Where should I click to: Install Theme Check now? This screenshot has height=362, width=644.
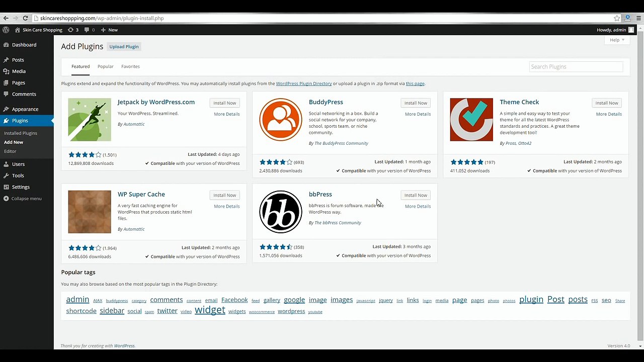click(607, 103)
